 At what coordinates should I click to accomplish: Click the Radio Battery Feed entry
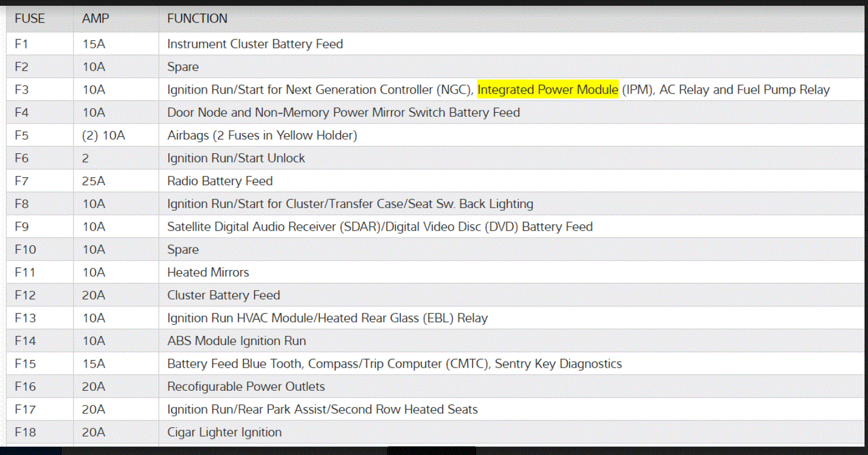pyautogui.click(x=220, y=181)
